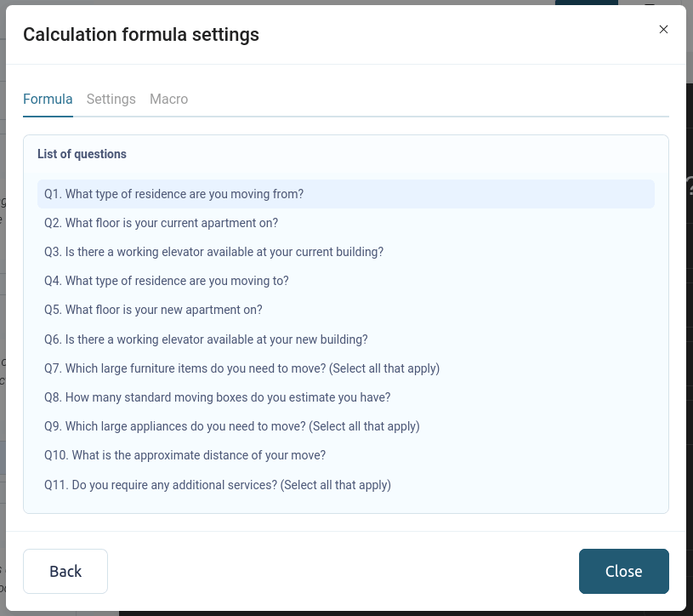Pick Q8 standard moving boxes question
693x616 pixels.
point(218,397)
